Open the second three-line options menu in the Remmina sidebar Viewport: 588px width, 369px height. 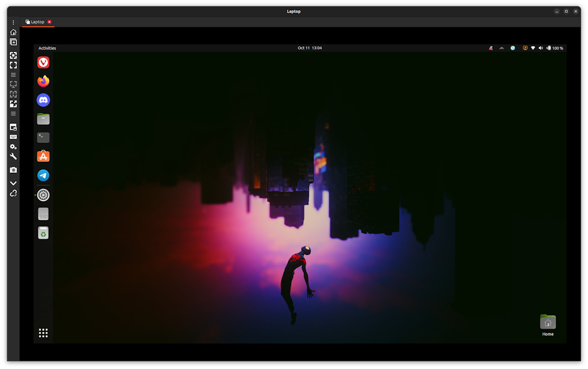pos(13,114)
